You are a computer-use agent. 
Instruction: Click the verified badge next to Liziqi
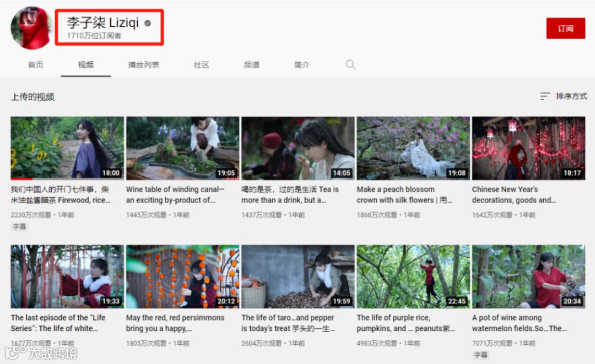(x=148, y=23)
